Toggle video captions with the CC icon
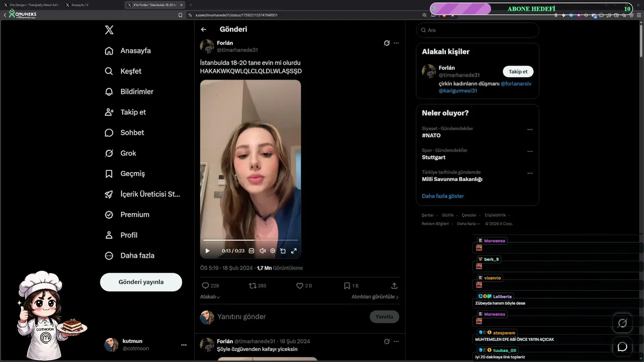Viewport: 644px width, 362px height. [x=252, y=251]
